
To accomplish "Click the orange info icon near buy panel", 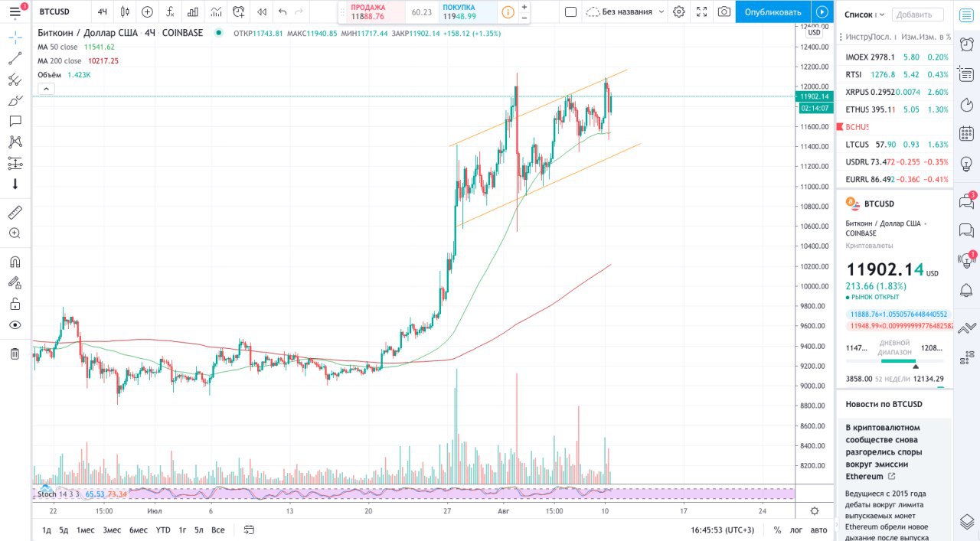I will 508,11.
